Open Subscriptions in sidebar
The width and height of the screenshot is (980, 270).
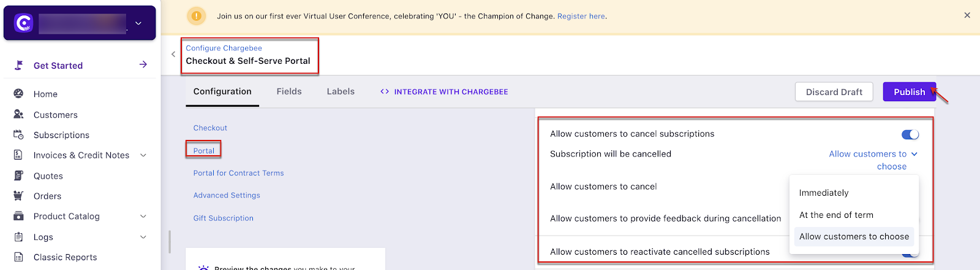[x=61, y=135]
